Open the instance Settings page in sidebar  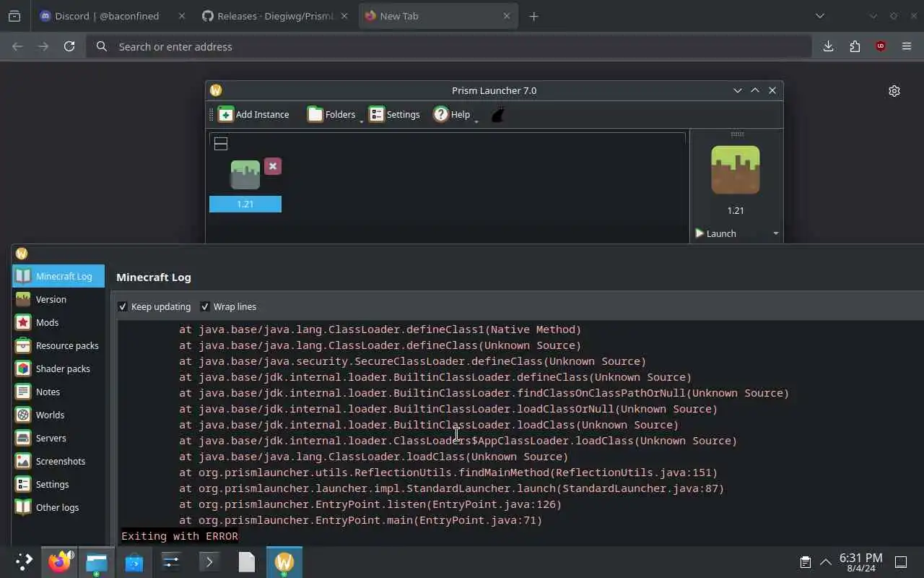[x=58, y=484]
